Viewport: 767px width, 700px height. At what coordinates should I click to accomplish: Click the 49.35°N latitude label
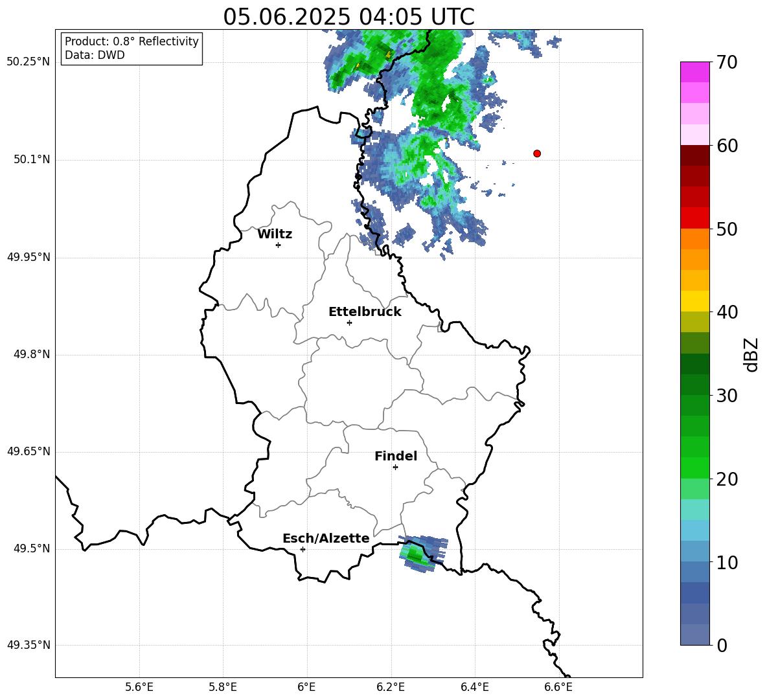29,645
